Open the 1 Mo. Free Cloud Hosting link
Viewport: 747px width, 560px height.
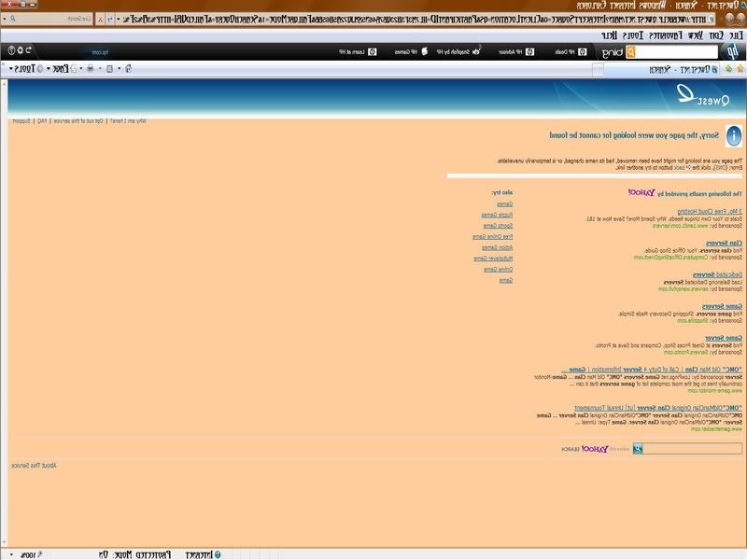point(710,211)
